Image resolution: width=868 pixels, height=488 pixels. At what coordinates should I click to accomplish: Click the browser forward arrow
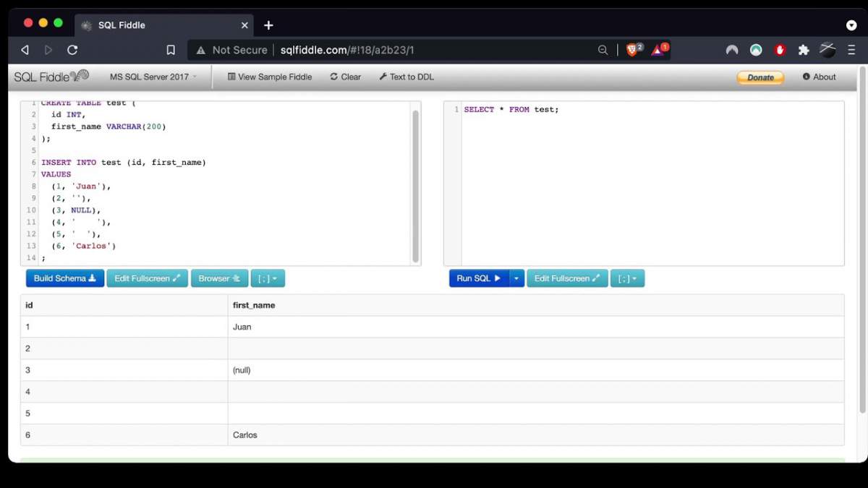tap(48, 50)
